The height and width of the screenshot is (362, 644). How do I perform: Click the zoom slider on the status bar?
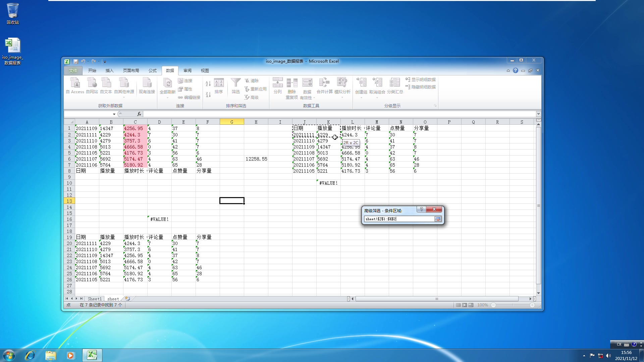pyautogui.click(x=513, y=305)
